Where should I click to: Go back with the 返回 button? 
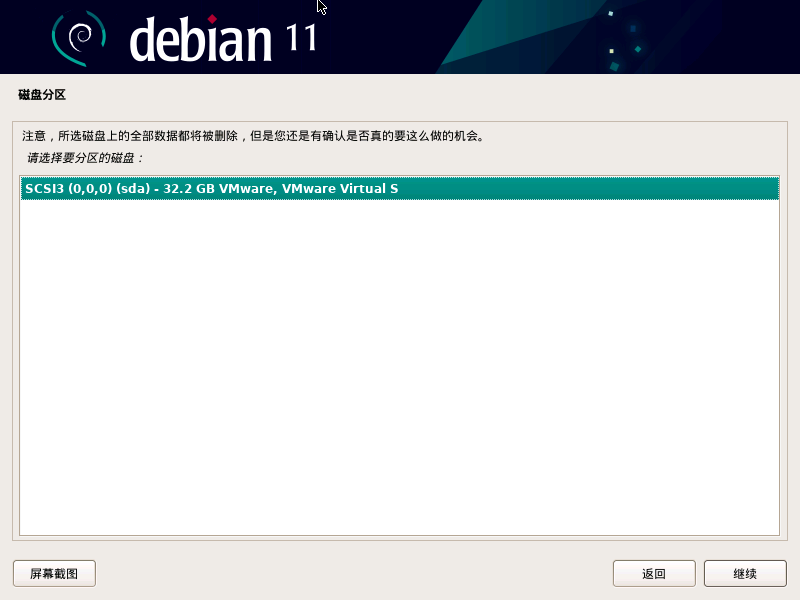[x=654, y=574]
